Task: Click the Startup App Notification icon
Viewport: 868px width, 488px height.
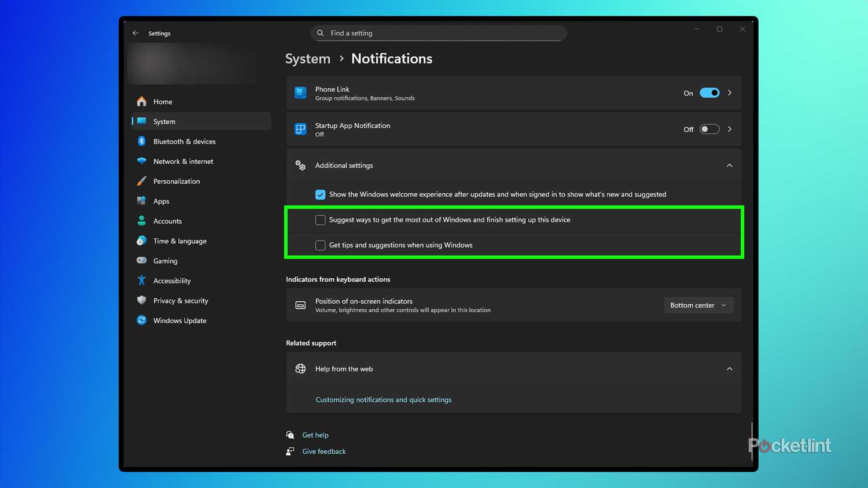Action: pos(300,129)
